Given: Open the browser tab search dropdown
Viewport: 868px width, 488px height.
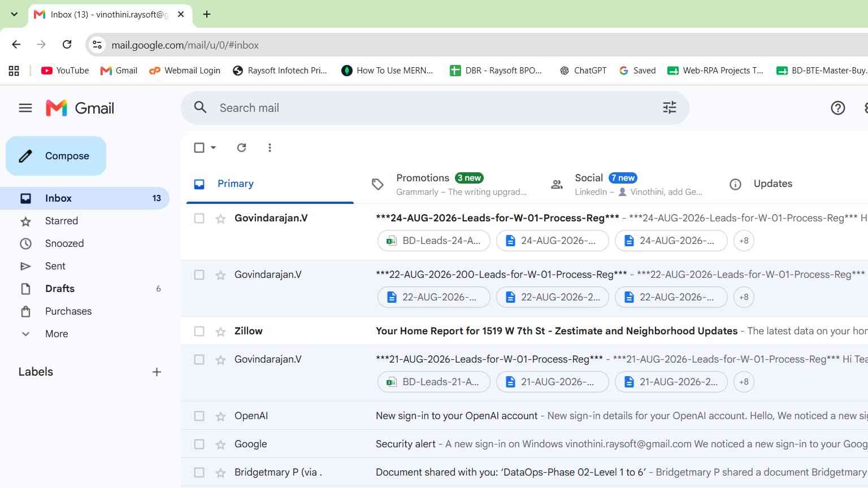Looking at the screenshot, I should pyautogui.click(x=14, y=14).
